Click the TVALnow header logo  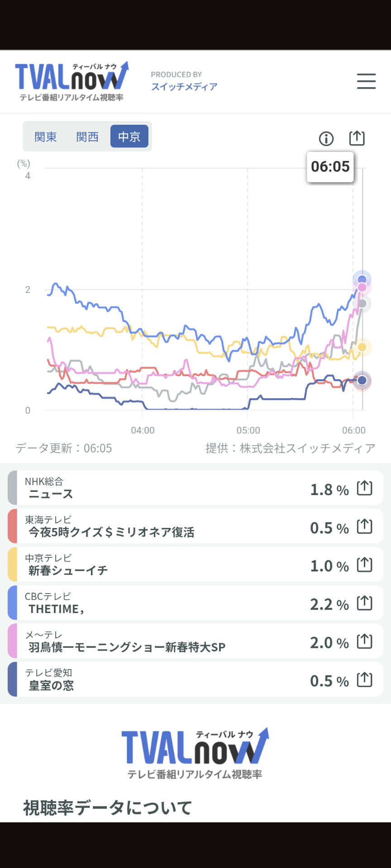pyautogui.click(x=72, y=81)
